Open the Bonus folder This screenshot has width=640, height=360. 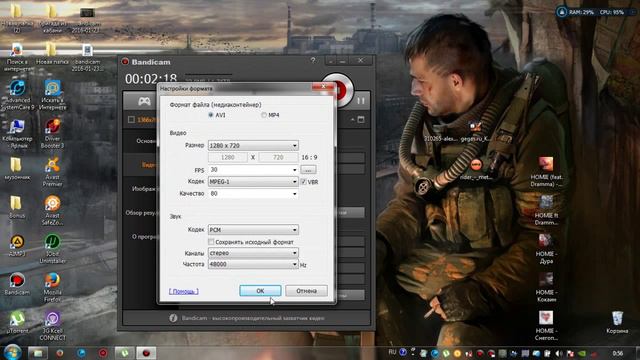(x=16, y=207)
